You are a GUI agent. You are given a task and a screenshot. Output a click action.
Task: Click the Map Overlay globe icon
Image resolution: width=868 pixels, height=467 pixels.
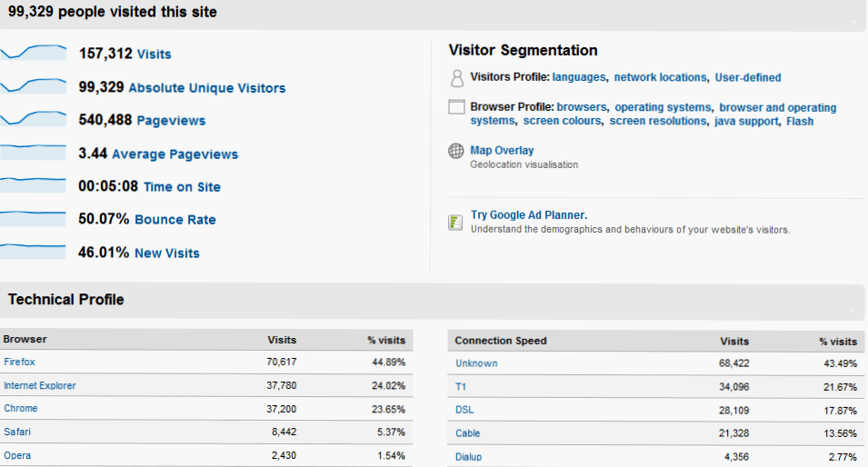coord(456,151)
